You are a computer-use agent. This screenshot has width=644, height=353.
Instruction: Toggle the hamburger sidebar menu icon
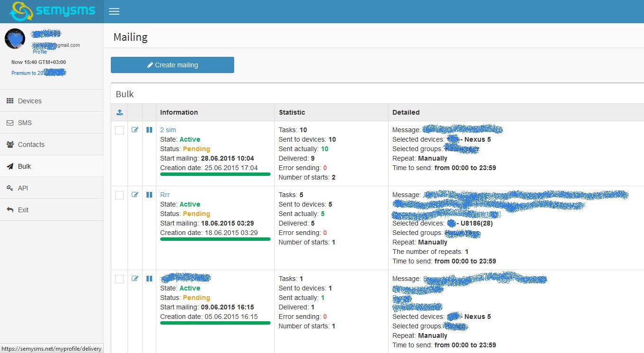[x=114, y=11]
